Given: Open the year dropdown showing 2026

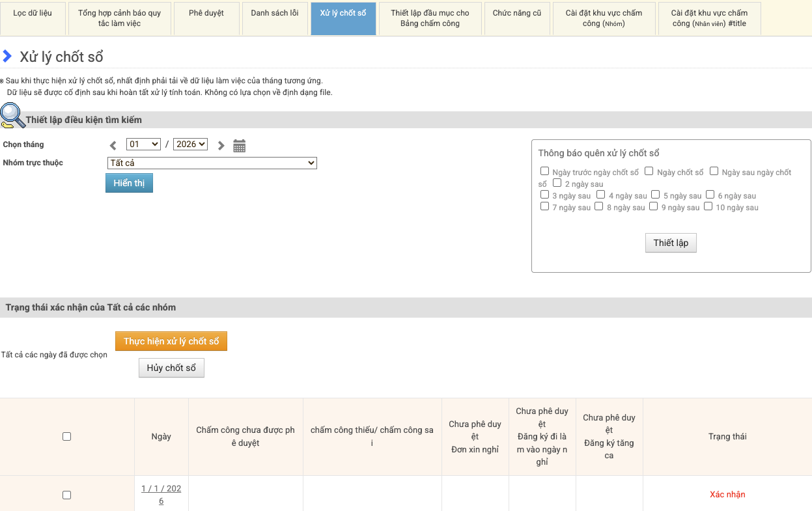Looking at the screenshot, I should click(190, 145).
